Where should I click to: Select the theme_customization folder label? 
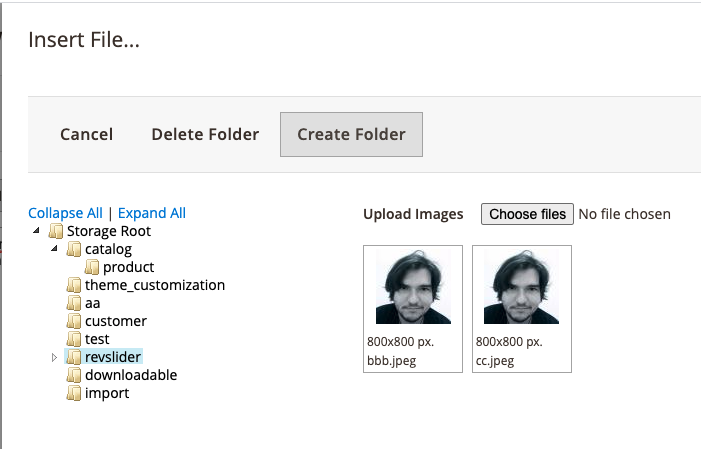(155, 285)
